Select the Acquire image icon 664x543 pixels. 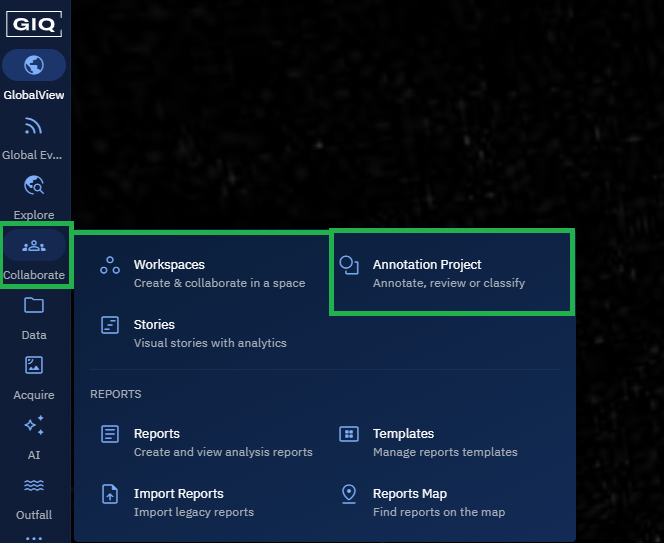[34, 366]
